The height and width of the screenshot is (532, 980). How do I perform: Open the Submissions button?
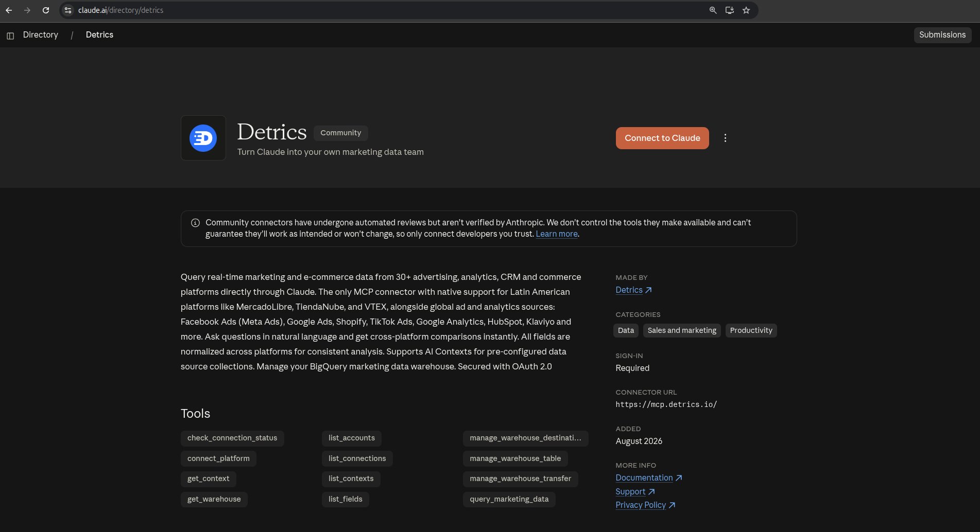pos(942,35)
